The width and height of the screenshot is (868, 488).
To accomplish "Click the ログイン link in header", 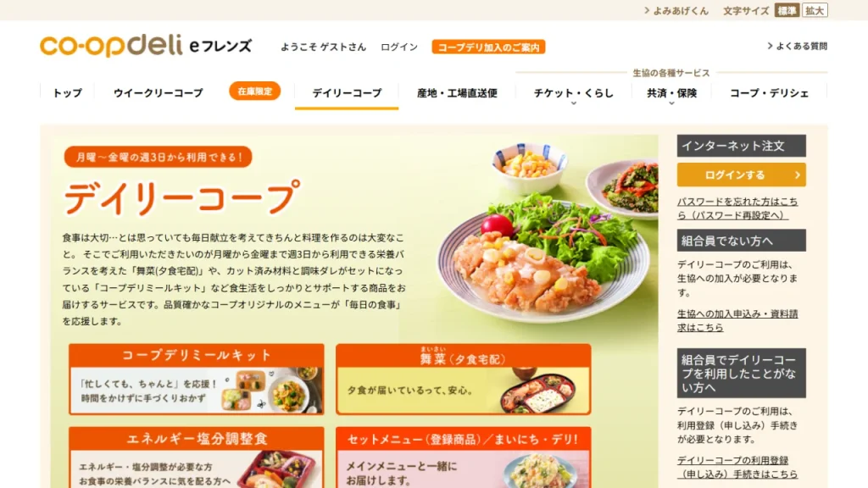I will [x=399, y=47].
